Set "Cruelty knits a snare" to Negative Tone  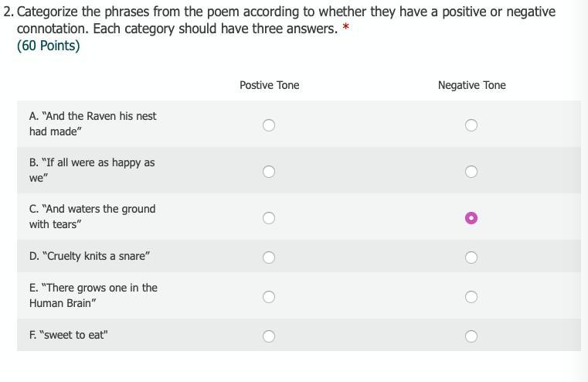point(471,258)
